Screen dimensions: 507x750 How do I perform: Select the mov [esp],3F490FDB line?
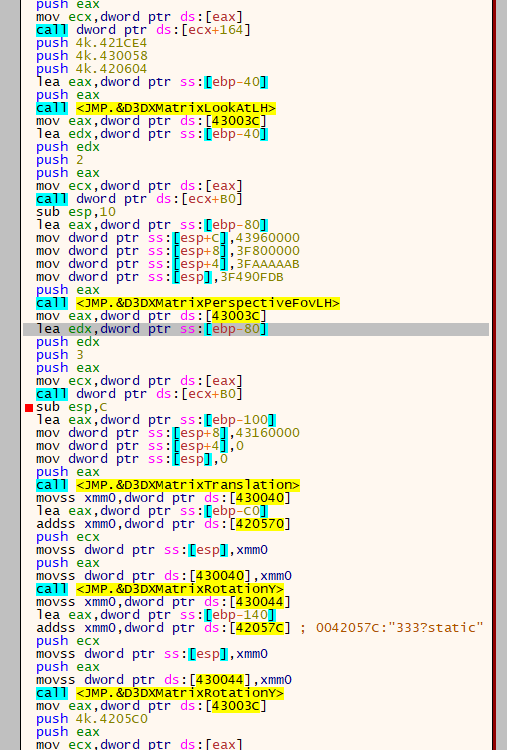(x=160, y=277)
